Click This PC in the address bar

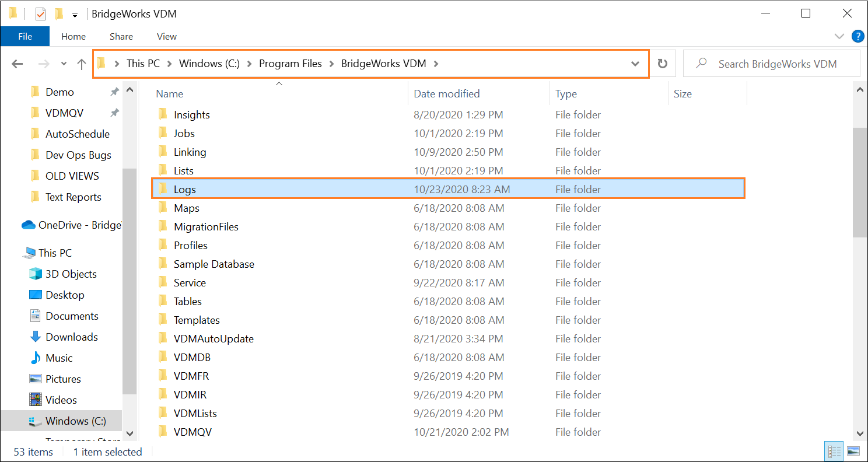(143, 64)
